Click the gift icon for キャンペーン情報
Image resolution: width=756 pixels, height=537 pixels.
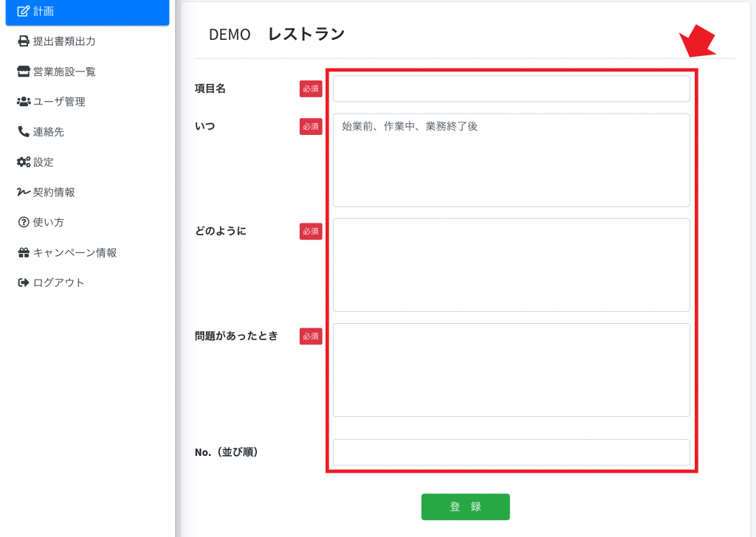pyautogui.click(x=24, y=253)
